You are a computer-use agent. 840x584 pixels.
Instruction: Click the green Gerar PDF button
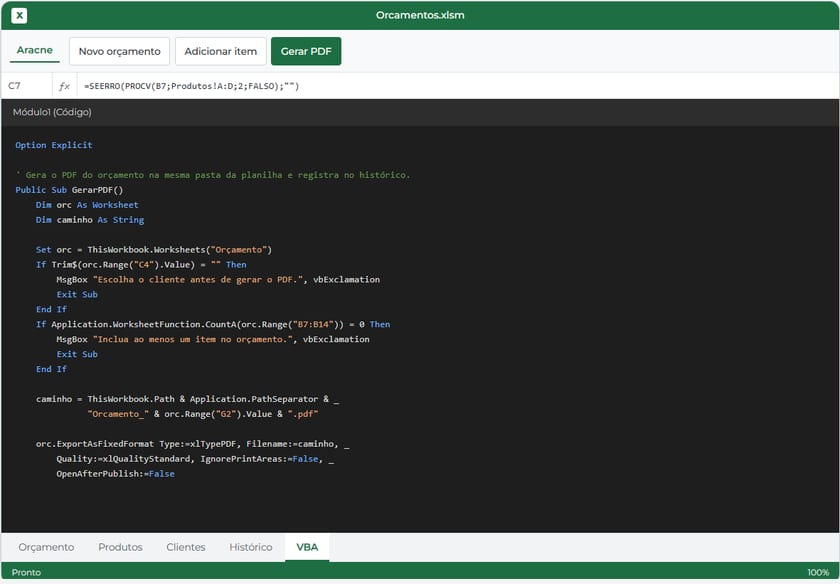click(306, 51)
